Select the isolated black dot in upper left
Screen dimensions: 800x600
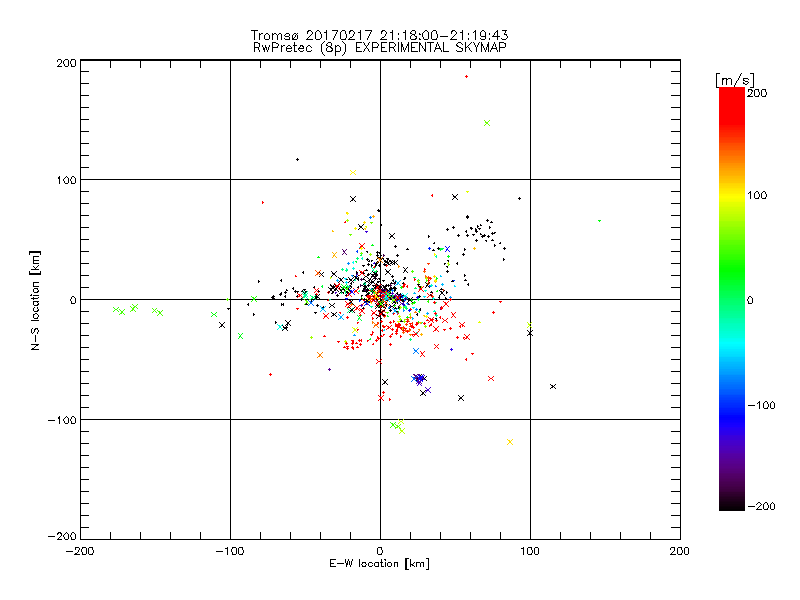(297, 160)
